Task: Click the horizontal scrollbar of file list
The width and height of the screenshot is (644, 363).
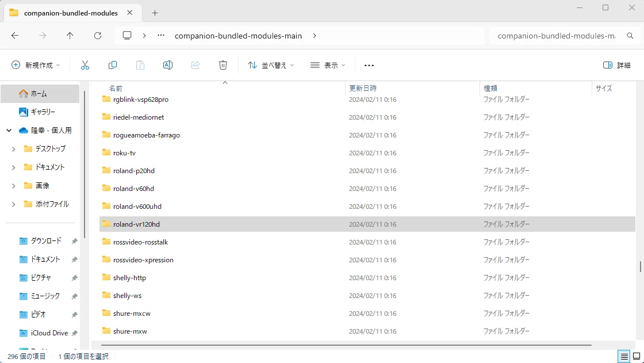Action: pyautogui.click(x=346, y=345)
